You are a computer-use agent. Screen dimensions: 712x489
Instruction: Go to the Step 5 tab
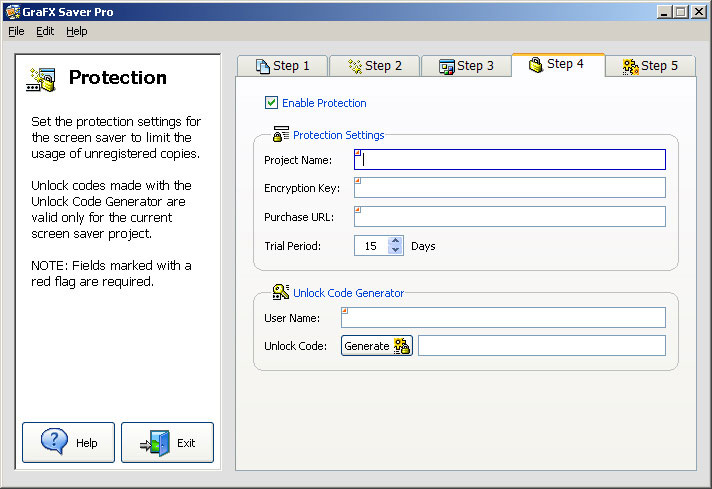tap(650, 66)
